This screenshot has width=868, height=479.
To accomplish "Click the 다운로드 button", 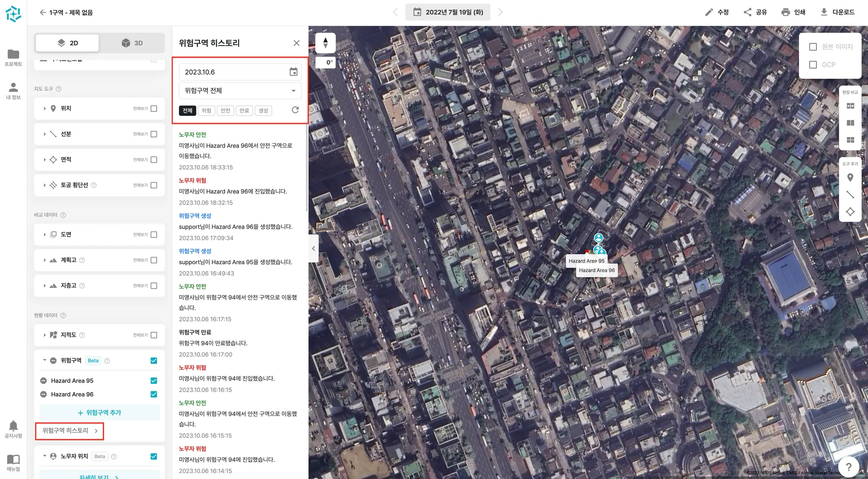I will (x=837, y=12).
